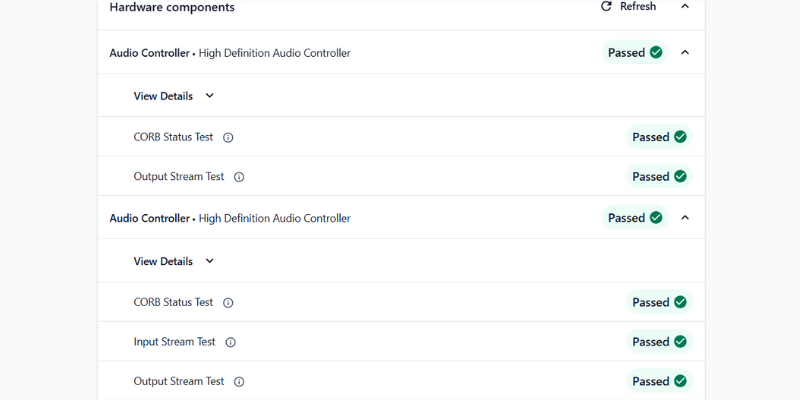Viewport: 800px width, 400px height.
Task: Expand View Details under first Audio Controller
Action: 209,96
